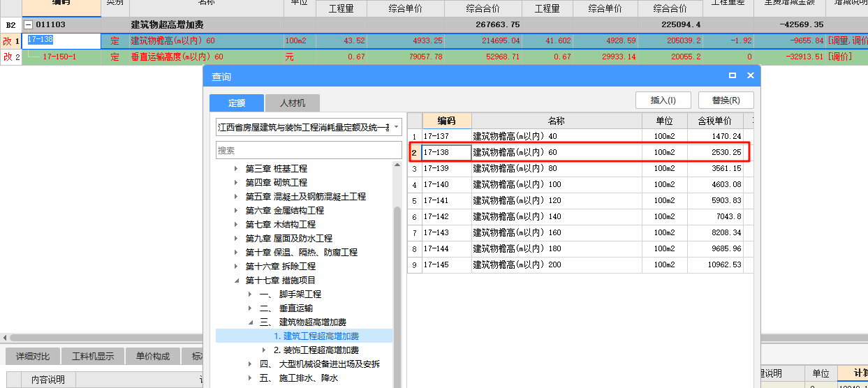Image resolution: width=868 pixels, height=388 pixels.
Task: Select quota row 17-145 檐高 200
Action: [580, 265]
